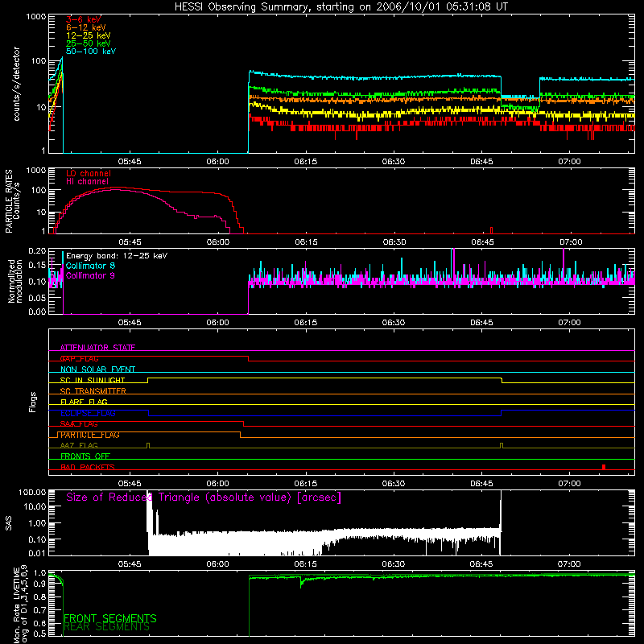Select the "Collimator 9" legend label
Image resolution: width=644 pixels, height=644 pixels.
pos(90,275)
